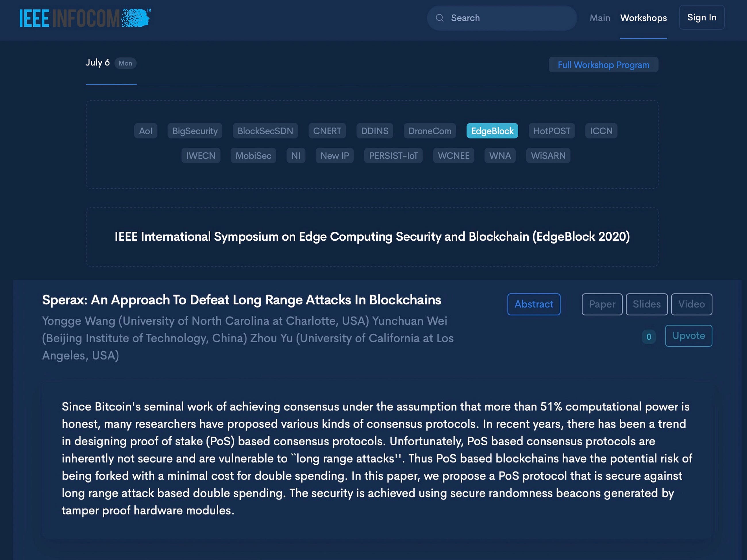Click the EdgeBlock 2020 symposium heading
This screenshot has width=747, height=560.
pos(372,236)
